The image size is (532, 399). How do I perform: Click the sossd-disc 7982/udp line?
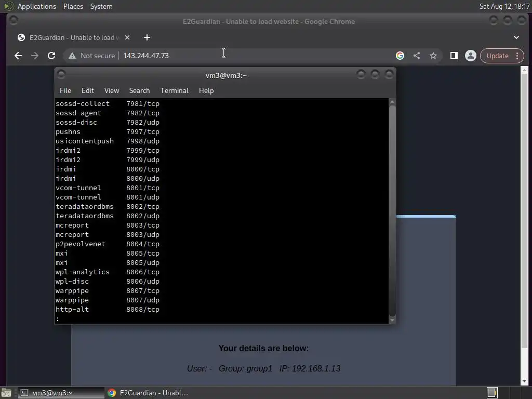pos(108,123)
